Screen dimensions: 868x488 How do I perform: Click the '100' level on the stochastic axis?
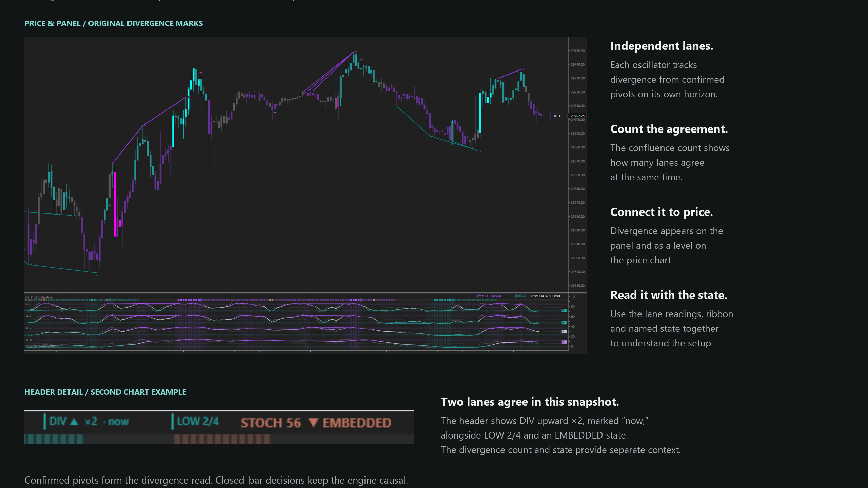click(x=574, y=297)
